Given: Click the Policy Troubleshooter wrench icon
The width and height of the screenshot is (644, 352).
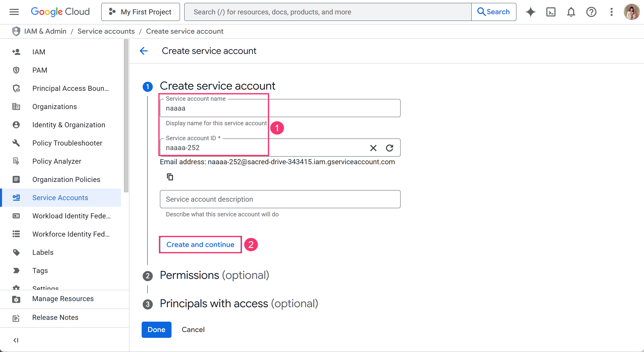Looking at the screenshot, I should (x=16, y=143).
